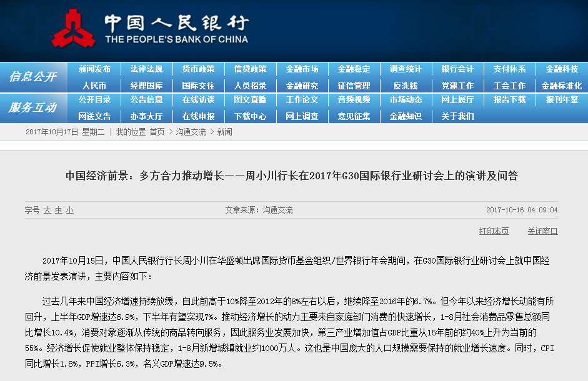Go to 图文直播 section
The height and width of the screenshot is (381, 588).
click(250, 100)
